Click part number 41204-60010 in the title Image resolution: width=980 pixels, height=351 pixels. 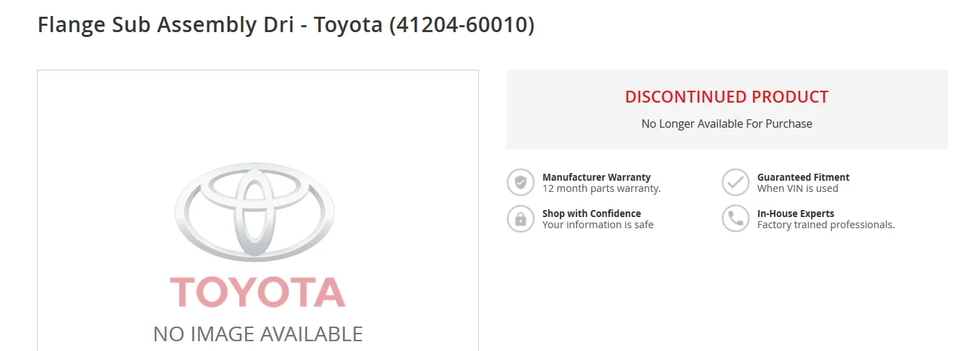click(462, 25)
